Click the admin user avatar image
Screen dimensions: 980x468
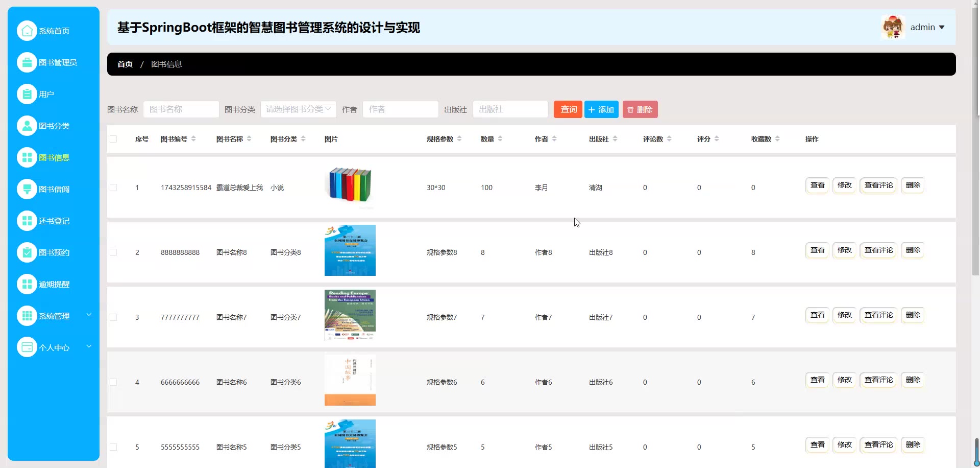click(893, 27)
